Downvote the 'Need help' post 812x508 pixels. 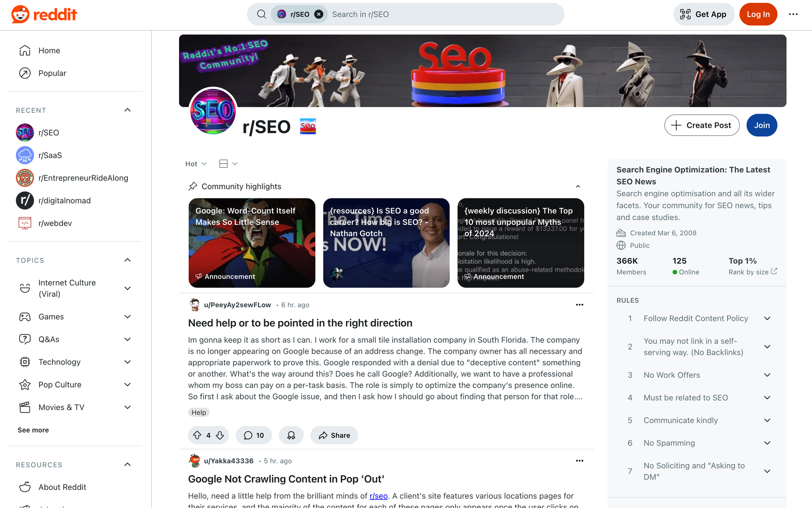(220, 435)
